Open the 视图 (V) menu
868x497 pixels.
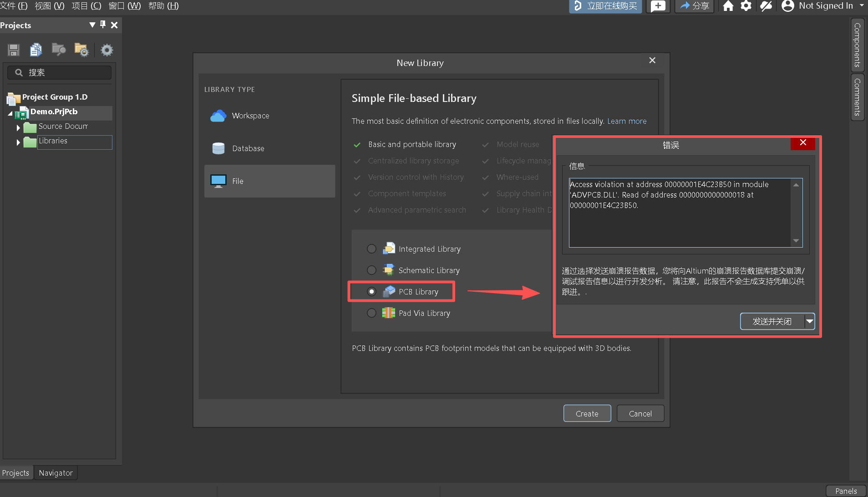[x=50, y=6]
